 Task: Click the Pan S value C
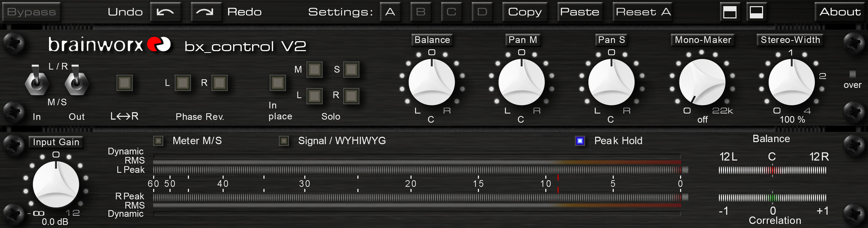611,119
